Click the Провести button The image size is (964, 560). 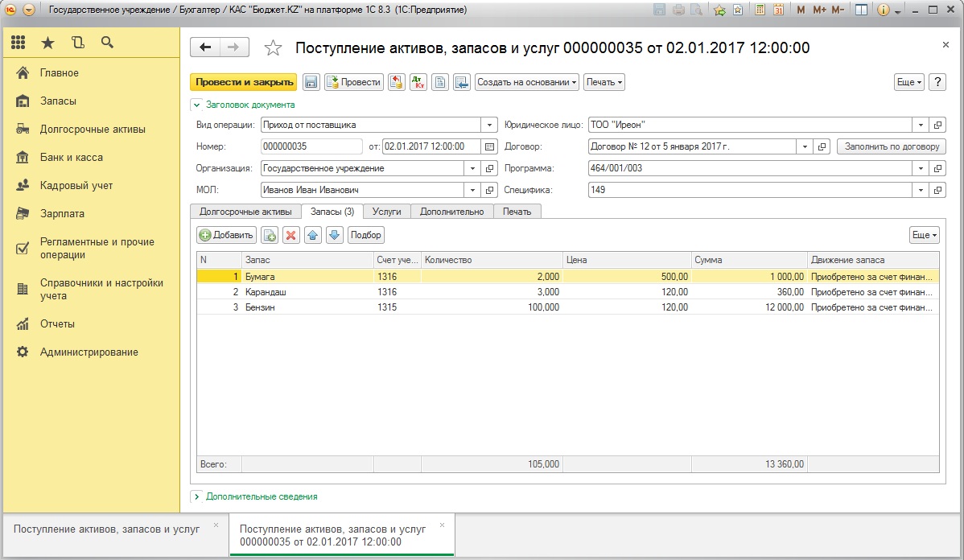click(x=354, y=82)
